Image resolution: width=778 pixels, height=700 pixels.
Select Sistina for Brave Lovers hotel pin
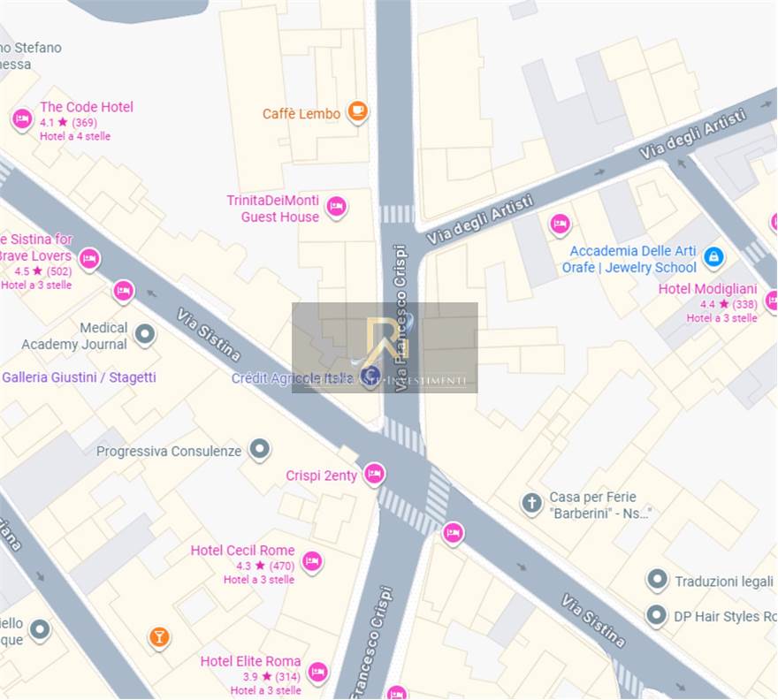pos(89,260)
